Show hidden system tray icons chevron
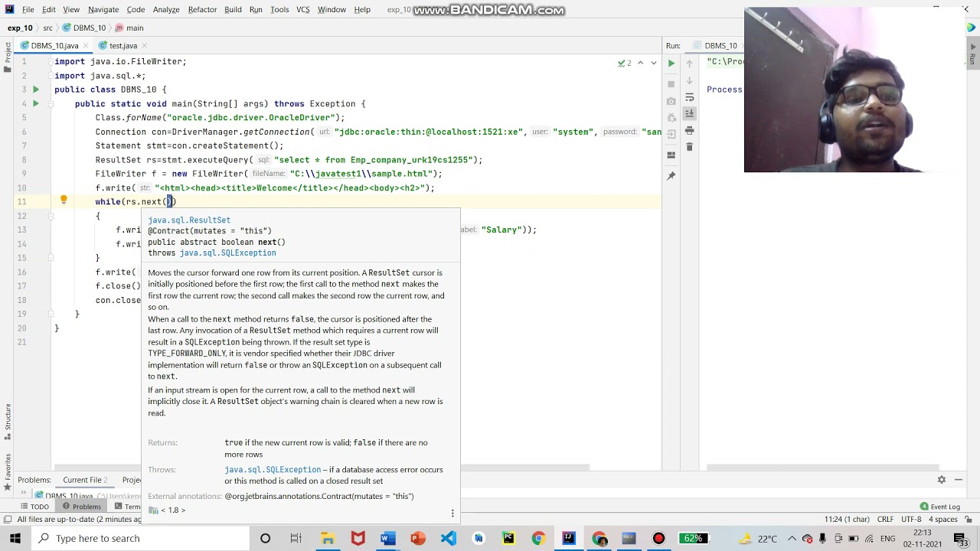 pyautogui.click(x=792, y=539)
